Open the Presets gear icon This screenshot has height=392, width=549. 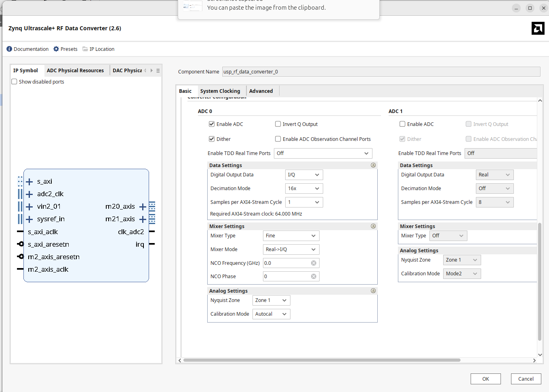click(x=55, y=49)
